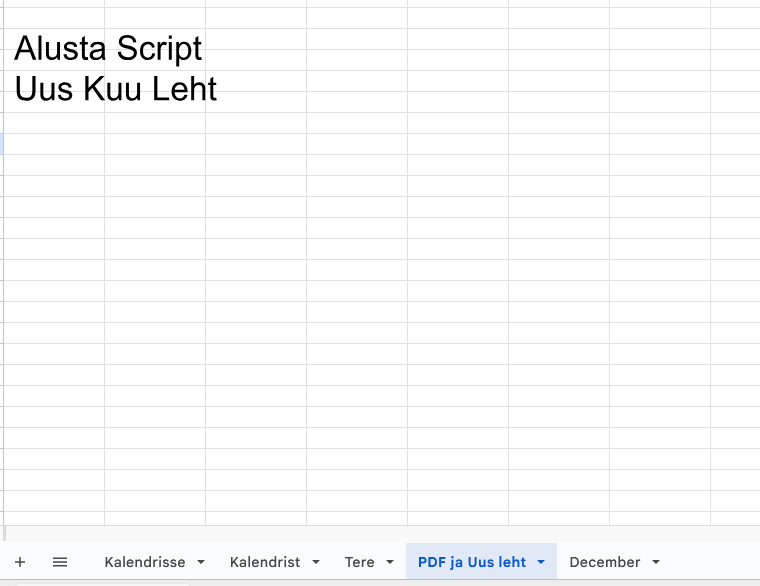Click the horizontal scrollbar at bottom edge

(100, 583)
